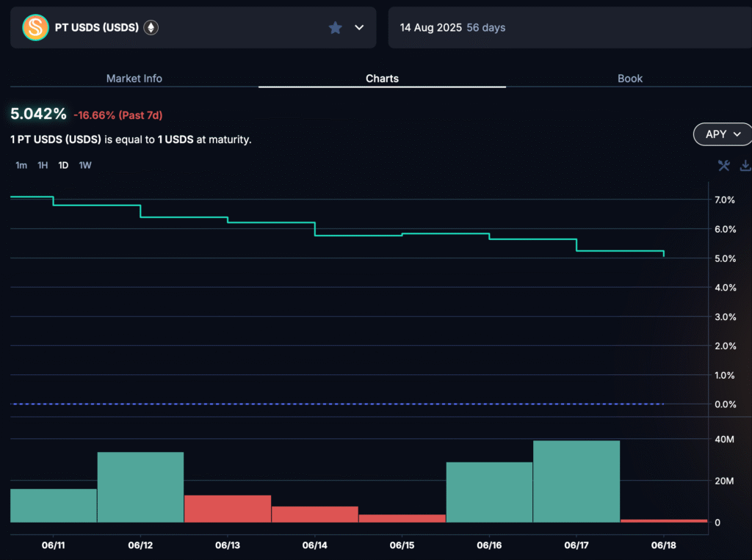752x560 pixels.
Task: Click the red 06/15 volume bar
Action: click(x=402, y=518)
